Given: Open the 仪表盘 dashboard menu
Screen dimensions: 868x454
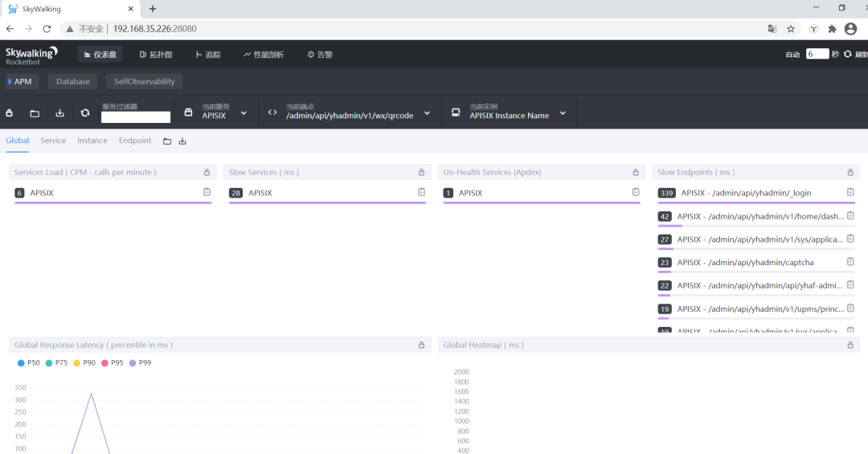Looking at the screenshot, I should [100, 55].
